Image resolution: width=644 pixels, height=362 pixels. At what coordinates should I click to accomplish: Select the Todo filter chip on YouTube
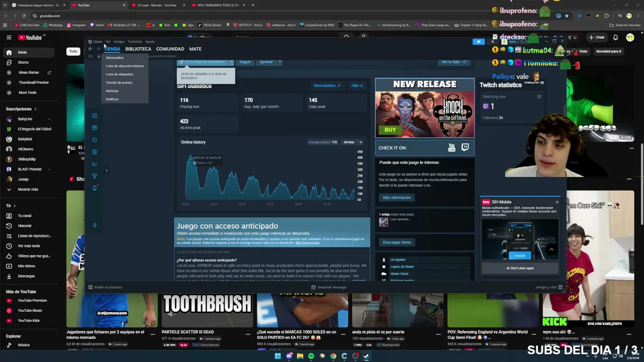tap(73, 51)
